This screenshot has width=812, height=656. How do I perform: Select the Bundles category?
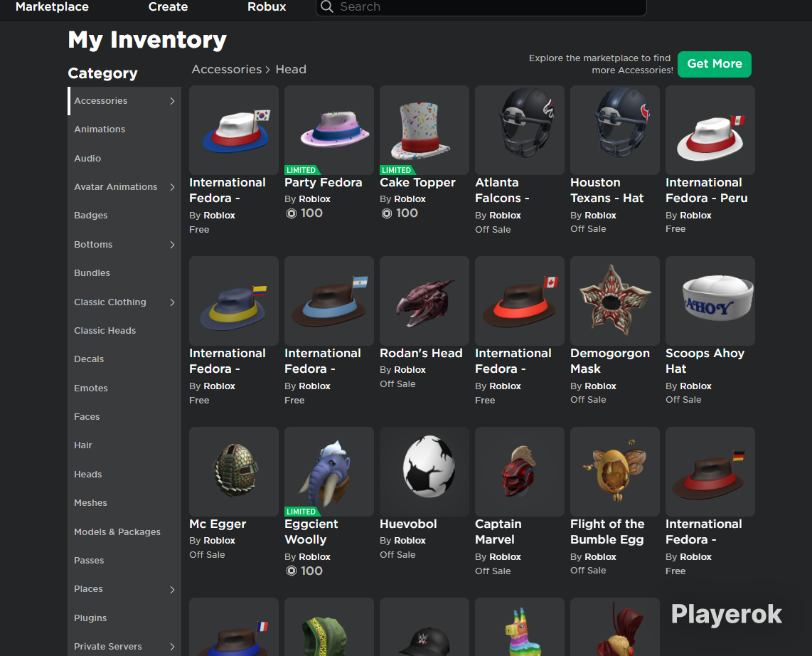tap(92, 273)
